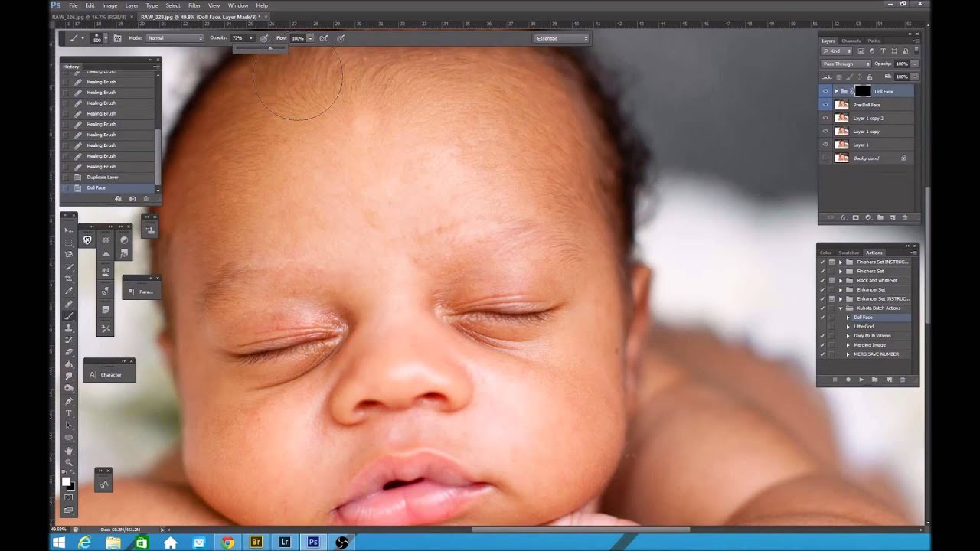Select the Pen tool
980x551 pixels.
69,400
